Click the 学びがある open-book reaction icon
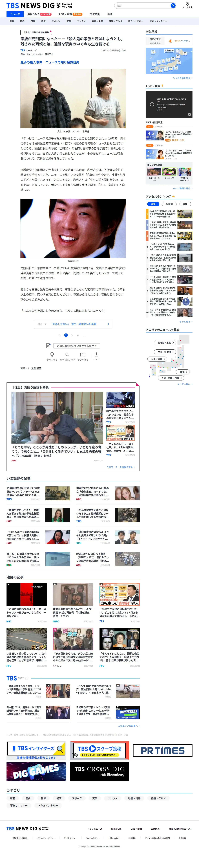The height and width of the screenshot is (868, 199). (x=83, y=355)
